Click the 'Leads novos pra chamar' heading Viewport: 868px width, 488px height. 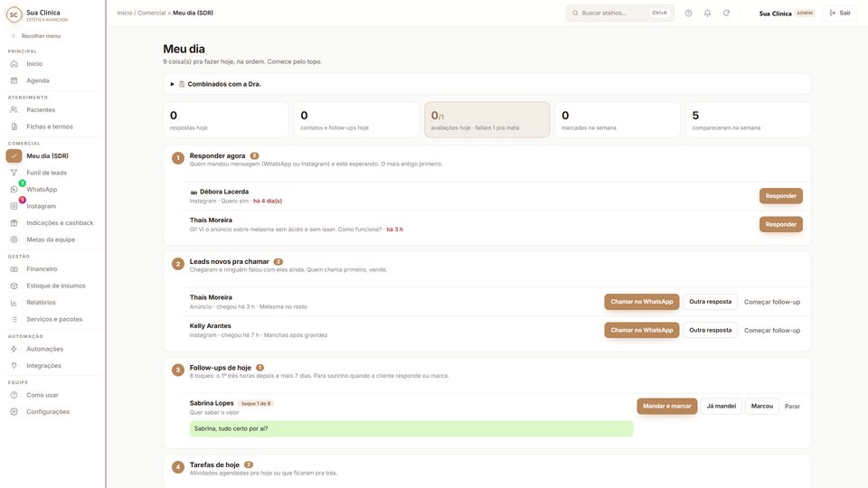coord(229,262)
